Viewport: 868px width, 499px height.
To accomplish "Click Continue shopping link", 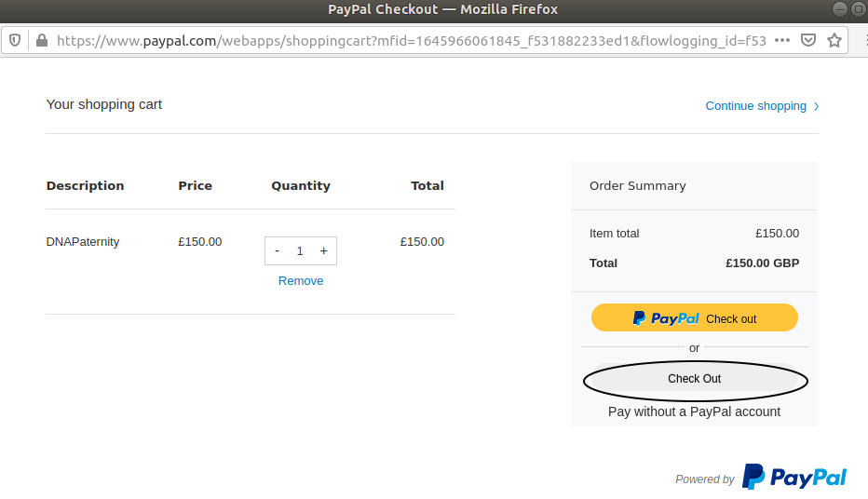I will tap(755, 105).
